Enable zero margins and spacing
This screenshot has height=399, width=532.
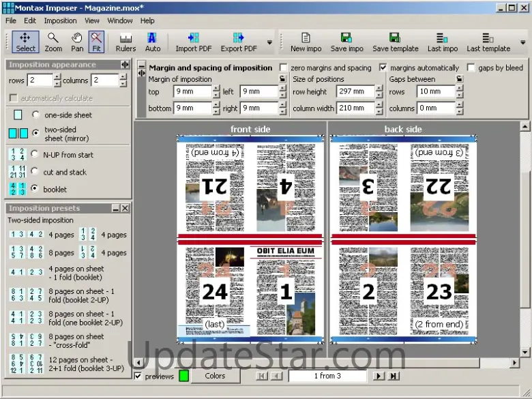click(283, 68)
